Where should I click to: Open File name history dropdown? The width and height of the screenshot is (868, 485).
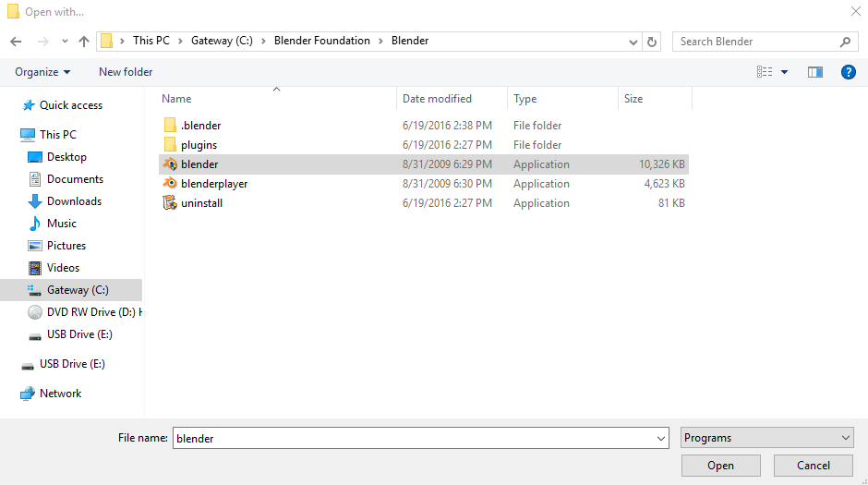(661, 438)
